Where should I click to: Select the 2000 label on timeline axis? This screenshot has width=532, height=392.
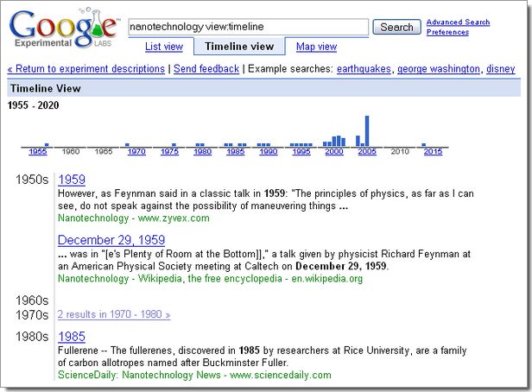click(334, 151)
